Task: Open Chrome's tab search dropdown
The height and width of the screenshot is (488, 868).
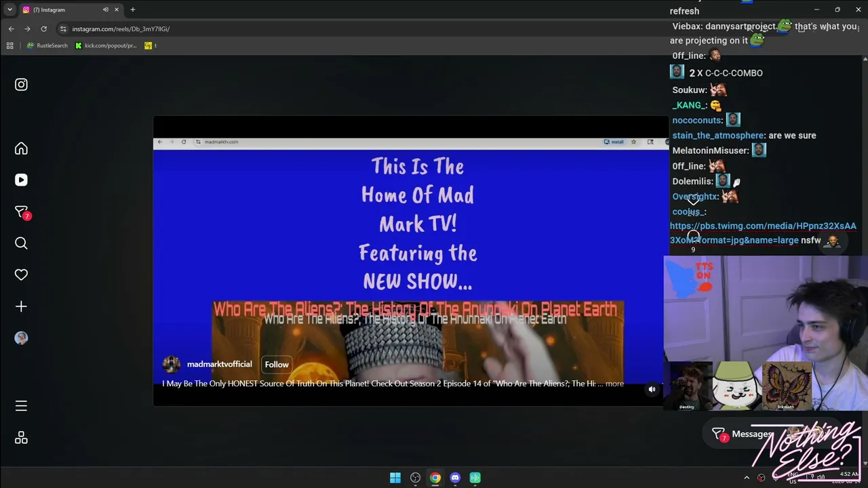Action: [9, 9]
